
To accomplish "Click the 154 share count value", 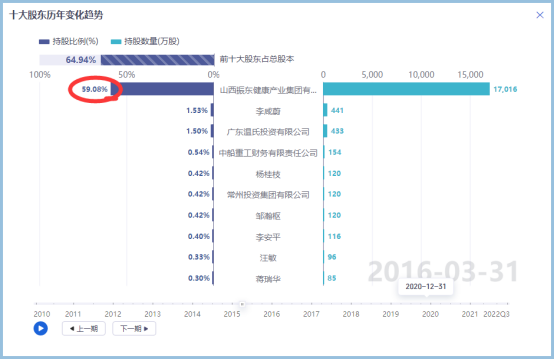I will pos(335,152).
